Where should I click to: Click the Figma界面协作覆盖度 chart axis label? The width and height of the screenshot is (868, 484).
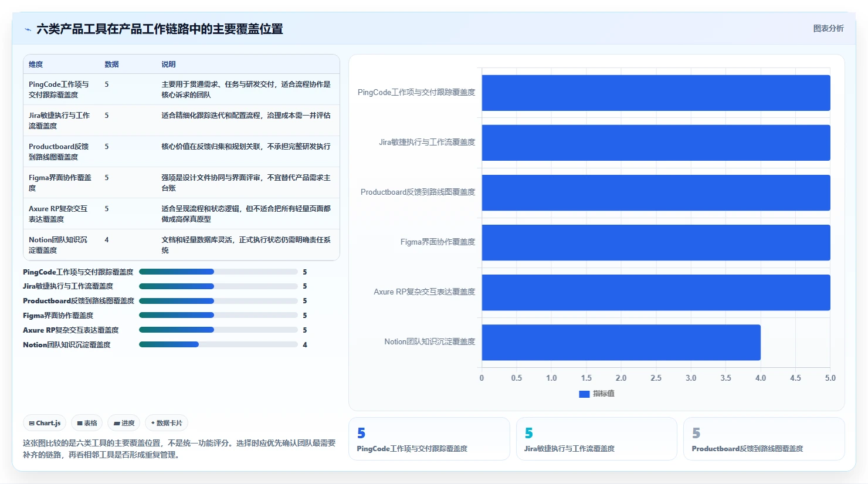coord(438,242)
